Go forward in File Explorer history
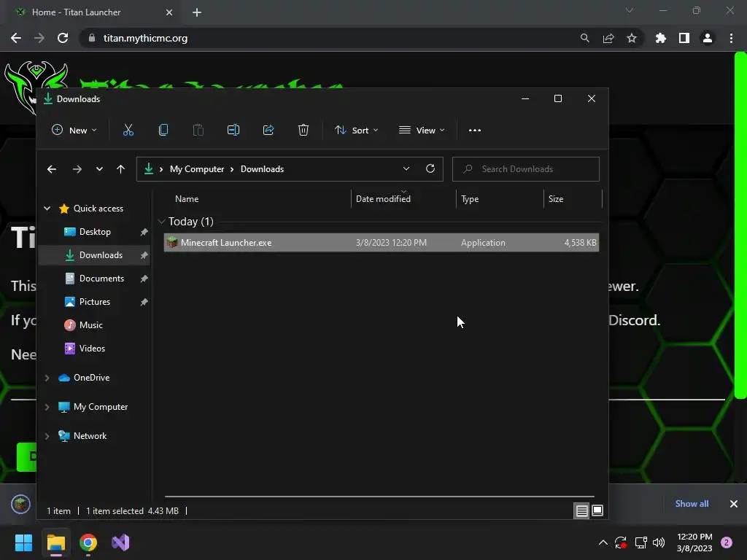The width and height of the screenshot is (747, 560). point(77,169)
